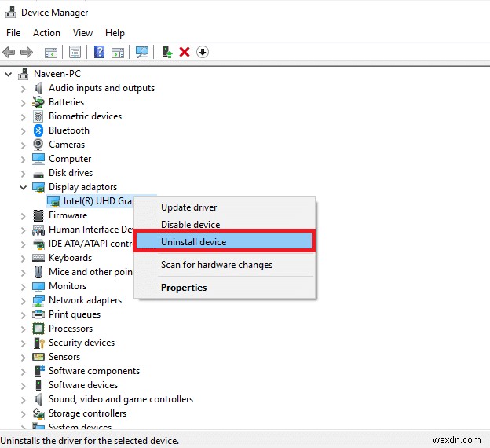Select Human Interface Devices label
The image size is (490, 448).
90,230
